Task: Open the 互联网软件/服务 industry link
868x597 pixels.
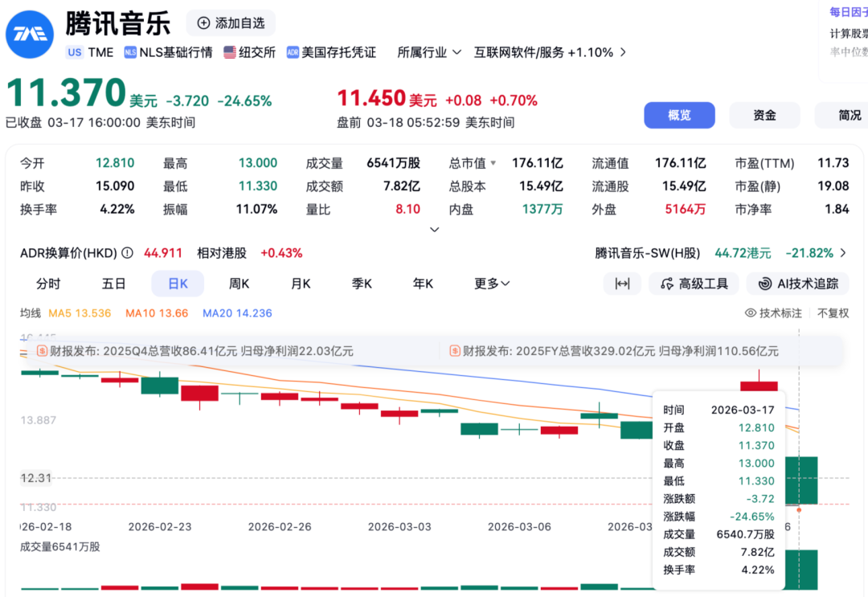Action: (x=542, y=52)
